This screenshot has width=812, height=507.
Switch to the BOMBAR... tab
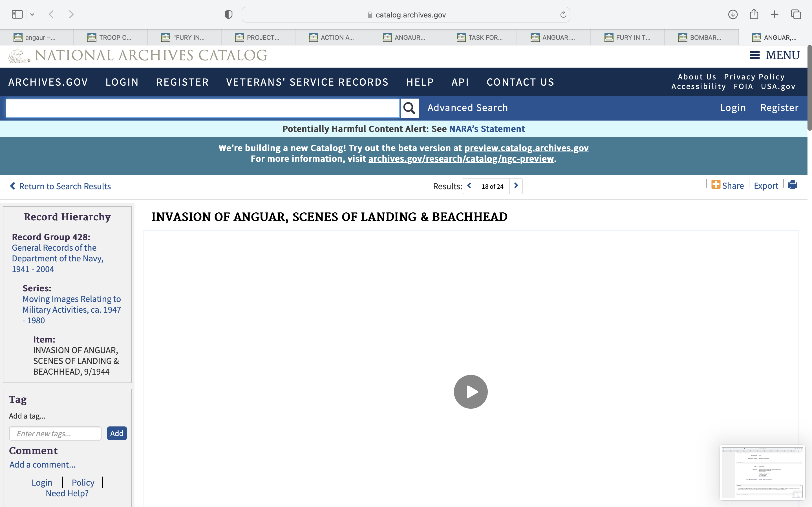tap(701, 37)
